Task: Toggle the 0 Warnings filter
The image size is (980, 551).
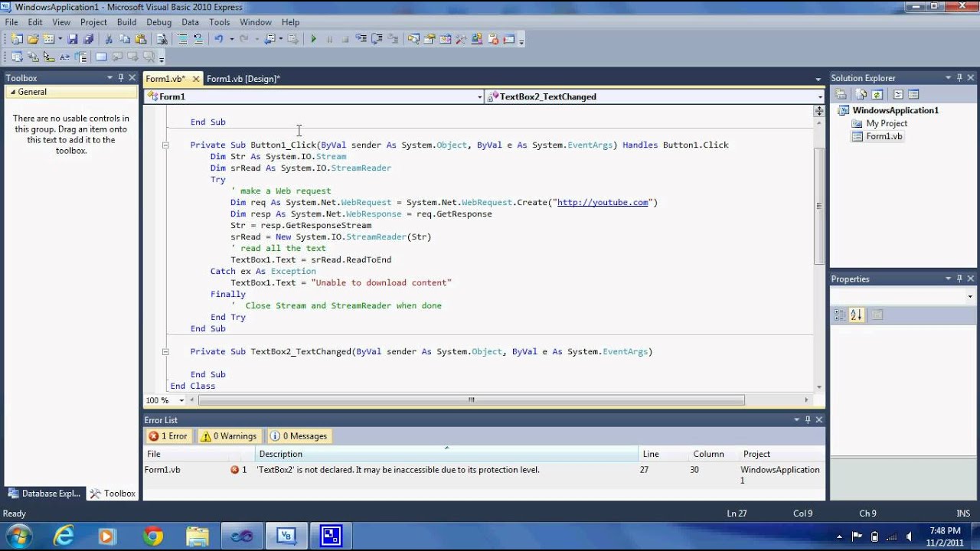Action: point(228,436)
